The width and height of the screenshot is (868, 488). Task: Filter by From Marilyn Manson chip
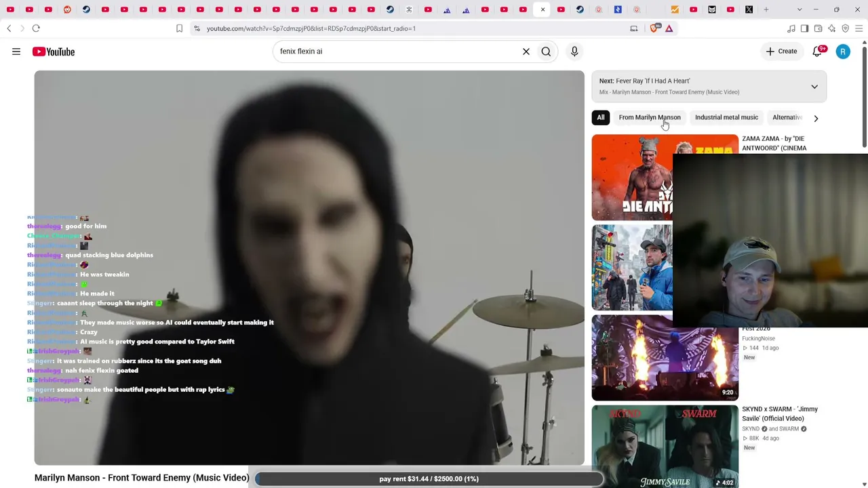[650, 118]
